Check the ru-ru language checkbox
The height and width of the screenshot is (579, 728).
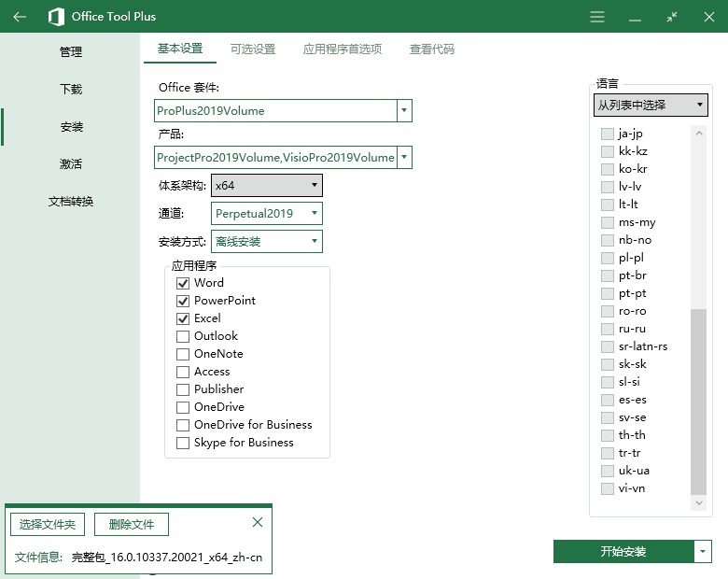point(608,329)
